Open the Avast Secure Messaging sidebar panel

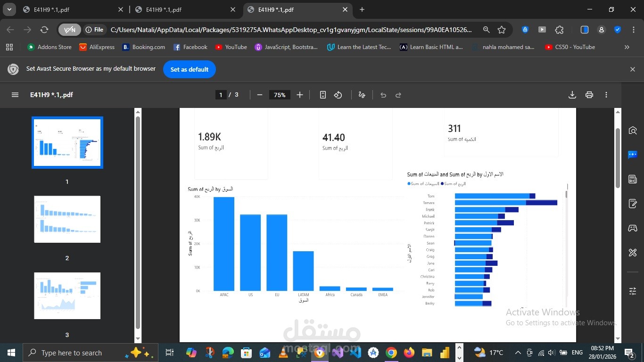coord(633,154)
